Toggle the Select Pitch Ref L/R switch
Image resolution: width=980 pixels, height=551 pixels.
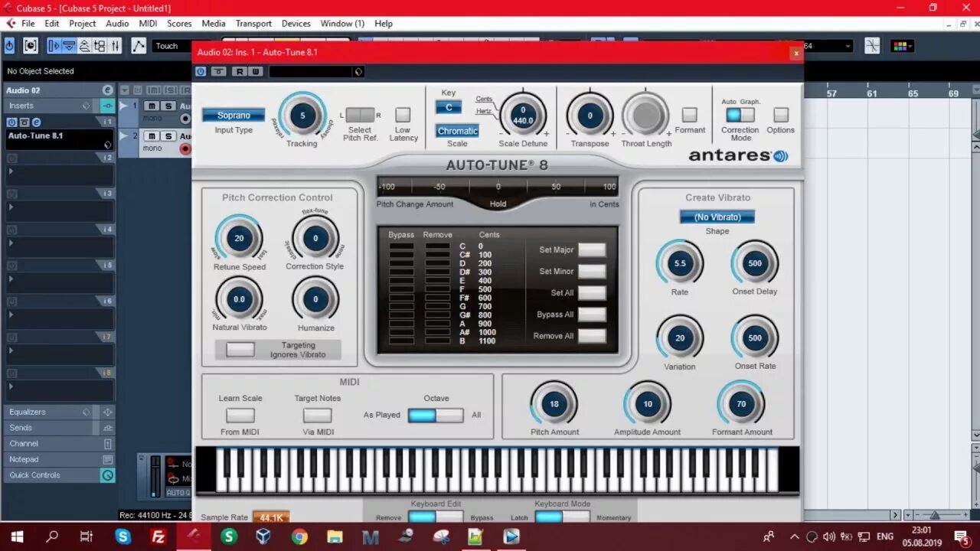[360, 115]
